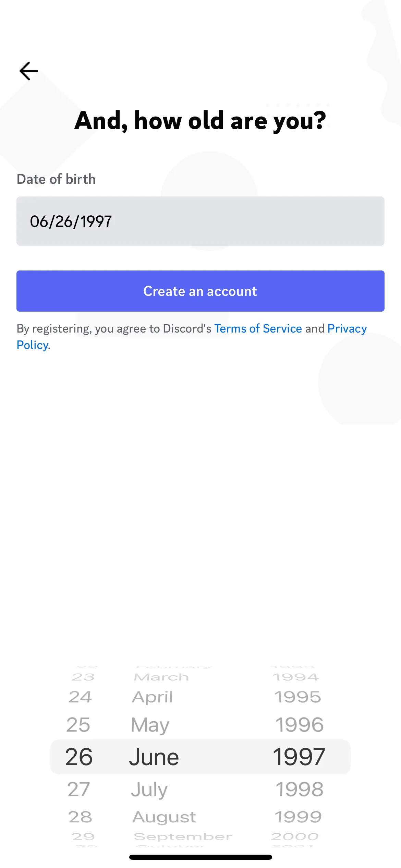
Task: Pick year 1995 in the year wheel
Action: click(x=298, y=697)
